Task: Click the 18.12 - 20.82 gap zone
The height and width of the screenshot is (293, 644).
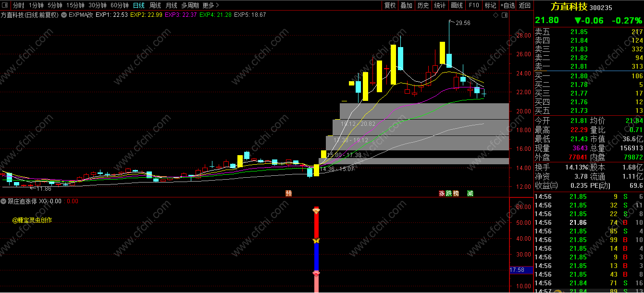Action: [358, 123]
